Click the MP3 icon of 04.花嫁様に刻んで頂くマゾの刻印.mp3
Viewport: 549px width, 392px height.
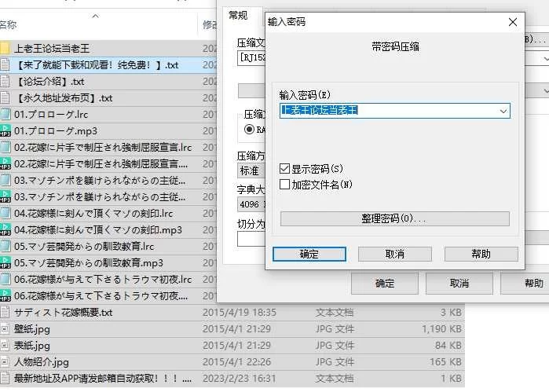point(5,229)
